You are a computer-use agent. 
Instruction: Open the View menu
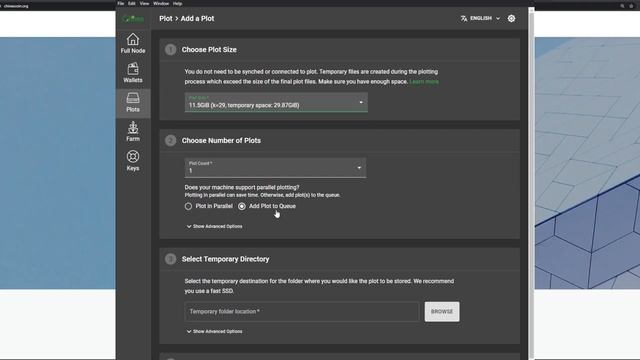pos(144,3)
